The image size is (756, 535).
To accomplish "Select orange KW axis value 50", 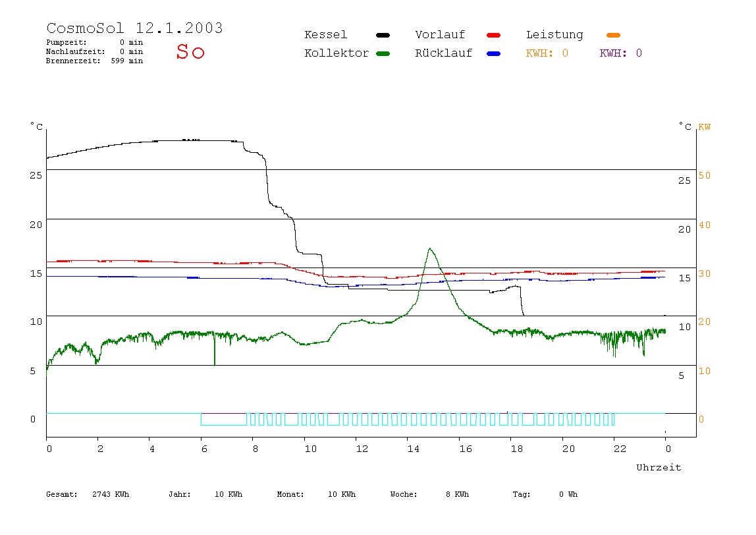I will tap(705, 176).
